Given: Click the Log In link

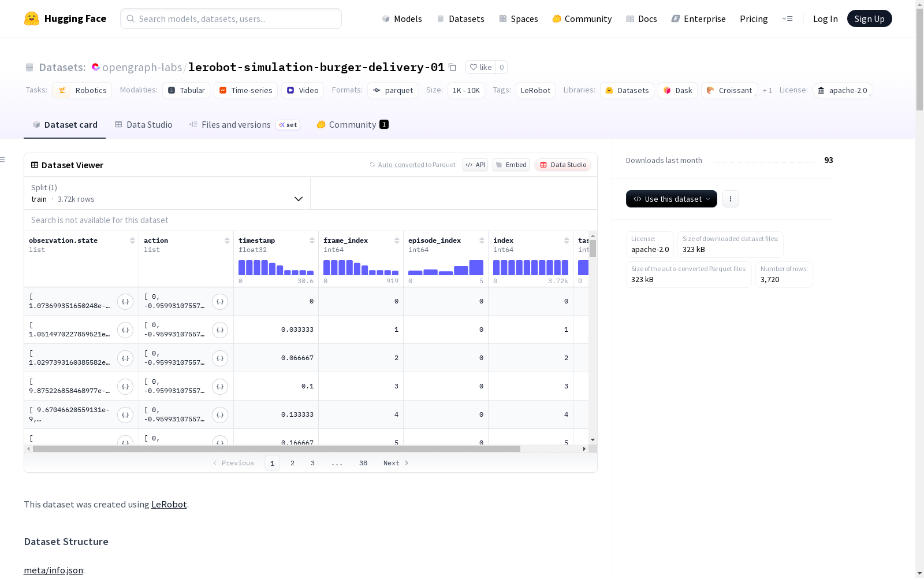Looking at the screenshot, I should coord(825,18).
